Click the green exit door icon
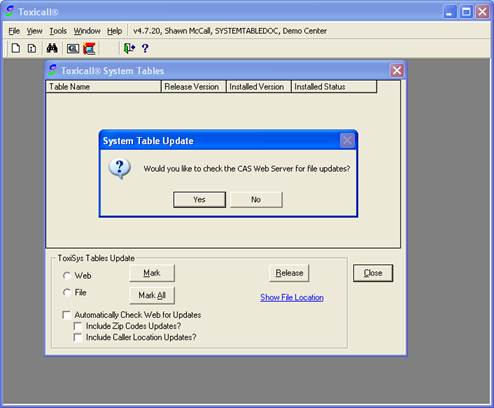The height and width of the screenshot is (408, 494). 129,48
